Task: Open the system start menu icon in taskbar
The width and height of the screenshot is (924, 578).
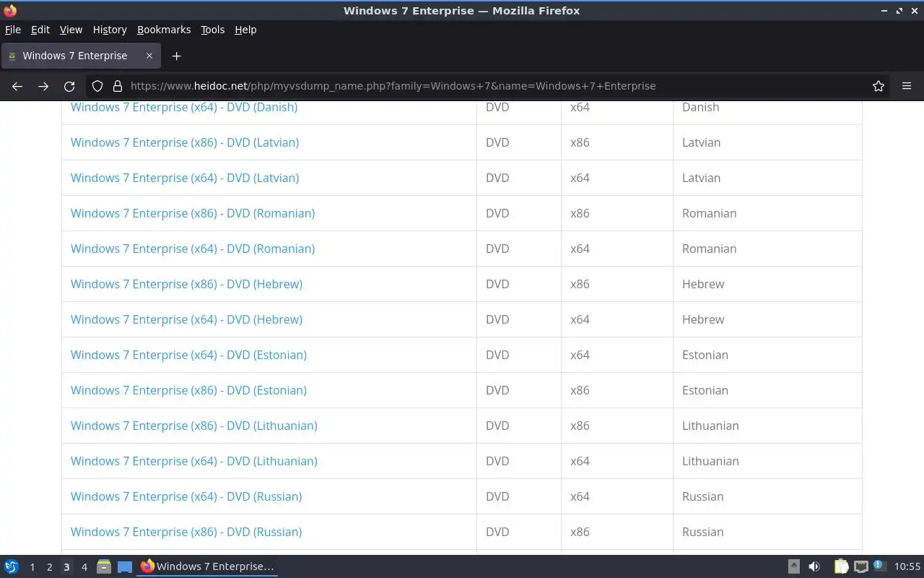Action: coord(12,566)
